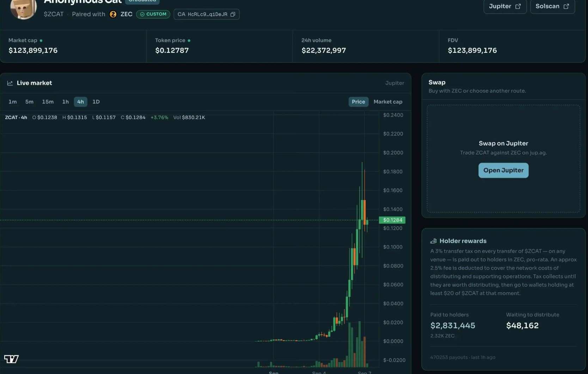Click the Token price value $0.12787

click(x=172, y=50)
